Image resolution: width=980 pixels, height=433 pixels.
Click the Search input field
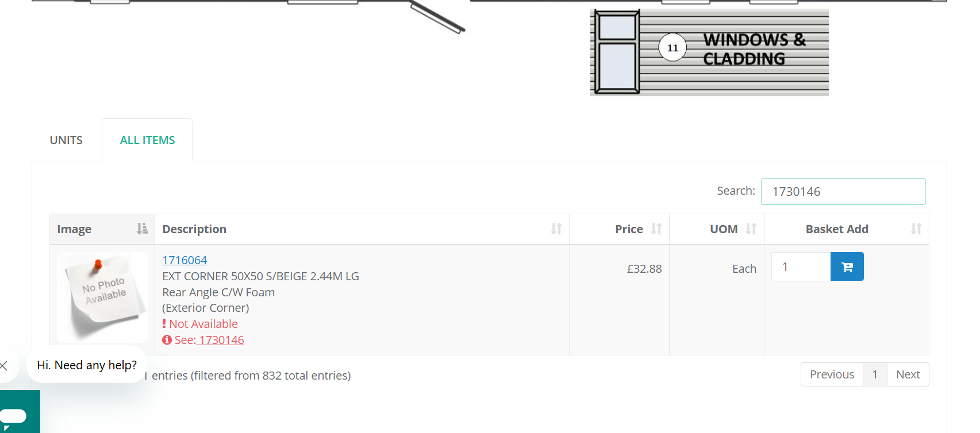843,191
